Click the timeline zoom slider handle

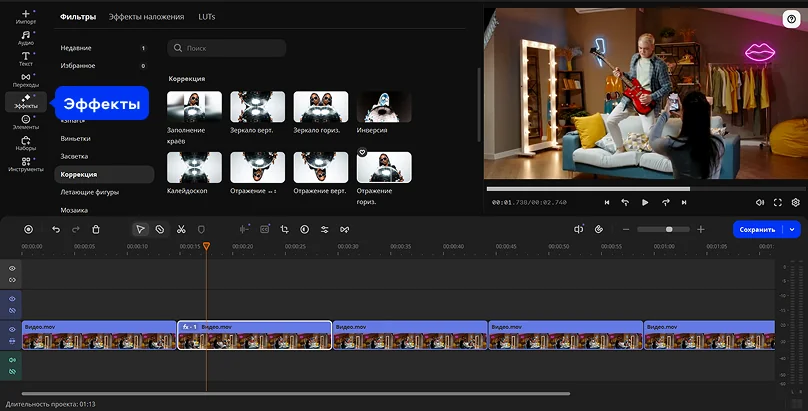point(669,230)
